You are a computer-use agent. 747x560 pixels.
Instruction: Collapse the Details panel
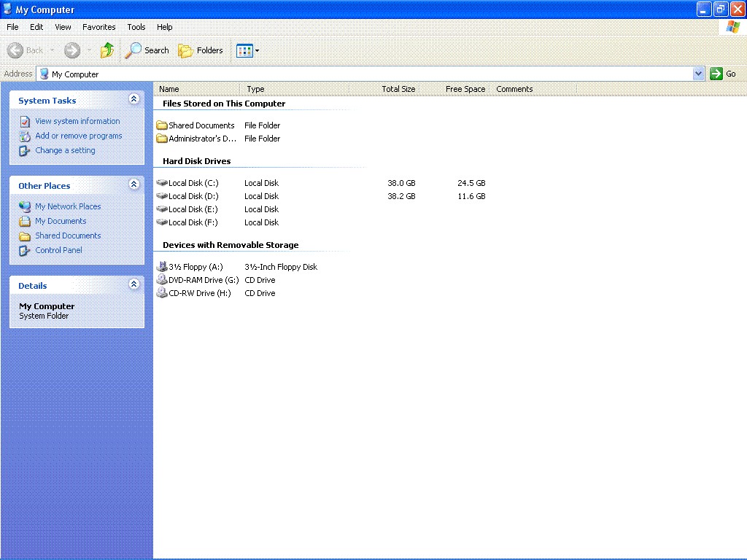[x=133, y=284]
